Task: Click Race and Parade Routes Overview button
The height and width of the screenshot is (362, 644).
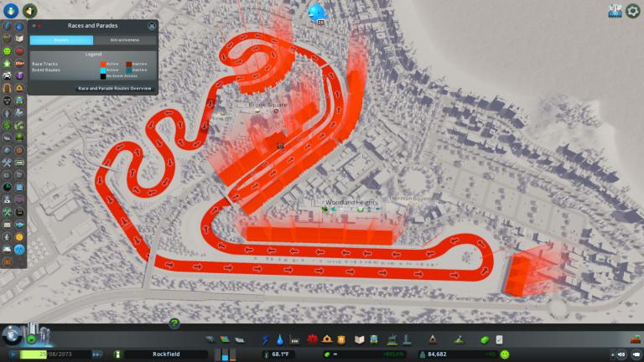Action: [114, 87]
